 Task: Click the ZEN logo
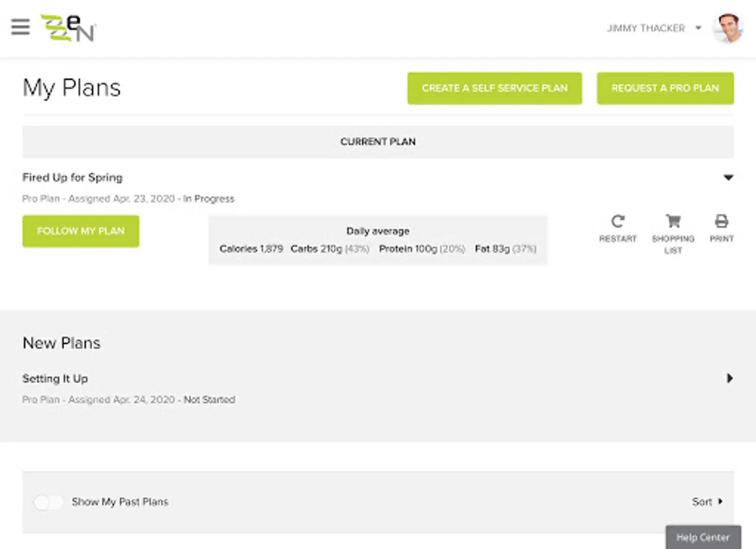pyautogui.click(x=68, y=28)
